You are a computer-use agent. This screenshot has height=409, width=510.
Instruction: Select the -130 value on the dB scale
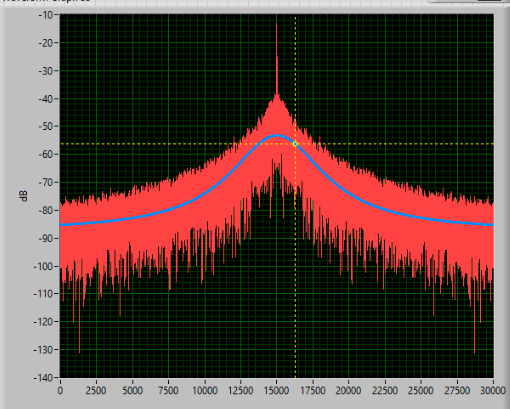[x=43, y=350]
